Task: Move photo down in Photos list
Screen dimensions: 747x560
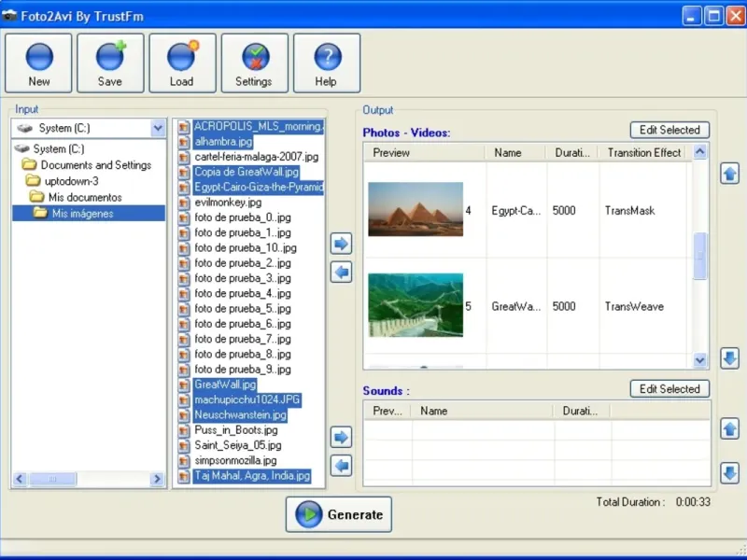Action: point(730,358)
